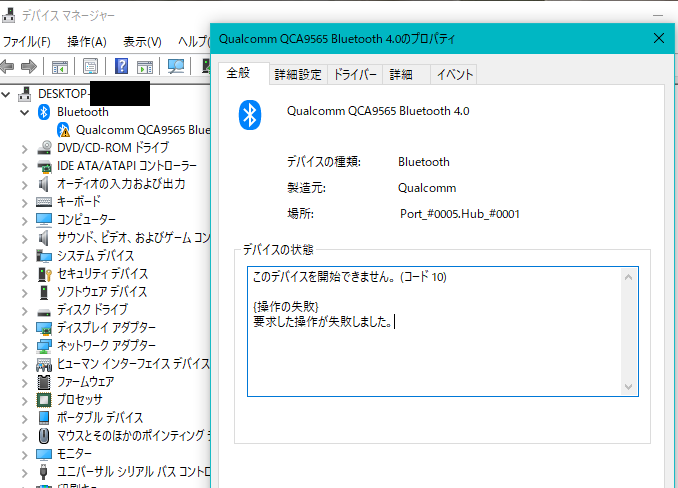Click the firmware chip icon
678x488 pixels.
tap(44, 382)
